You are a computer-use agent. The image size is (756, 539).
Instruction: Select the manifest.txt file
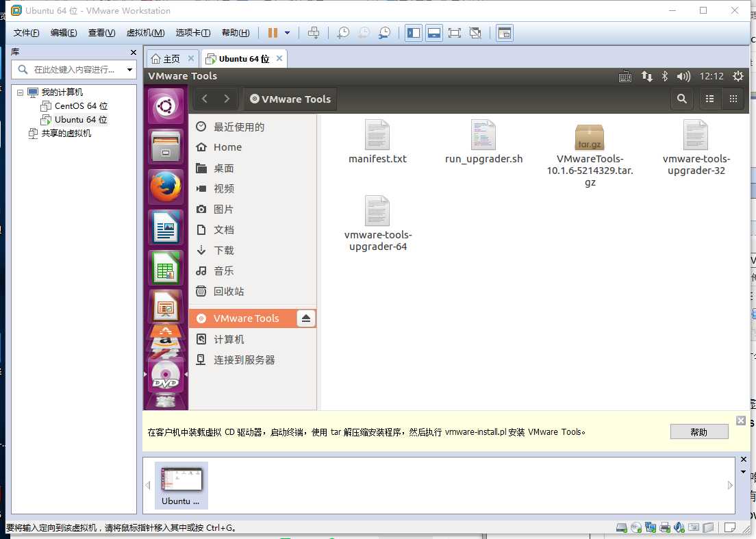point(377,142)
